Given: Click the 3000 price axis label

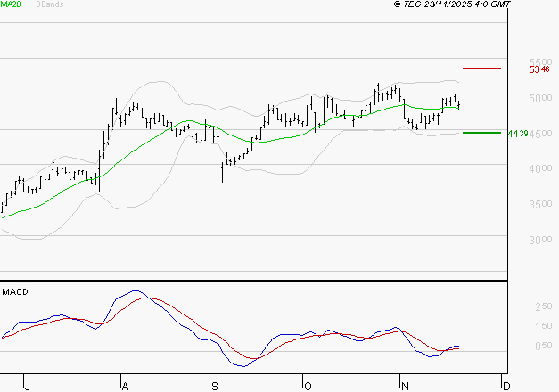Looking at the screenshot, I should coord(540,240).
